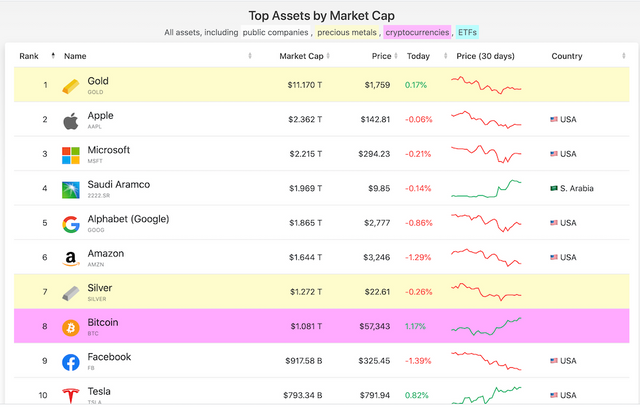
Task: Click Apple's 30-day price chart
Action: [486, 120]
